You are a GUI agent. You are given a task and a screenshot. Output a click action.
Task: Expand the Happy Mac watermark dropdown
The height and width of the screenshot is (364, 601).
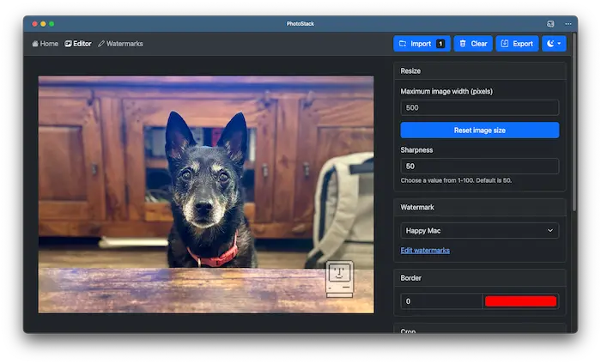[x=479, y=230]
